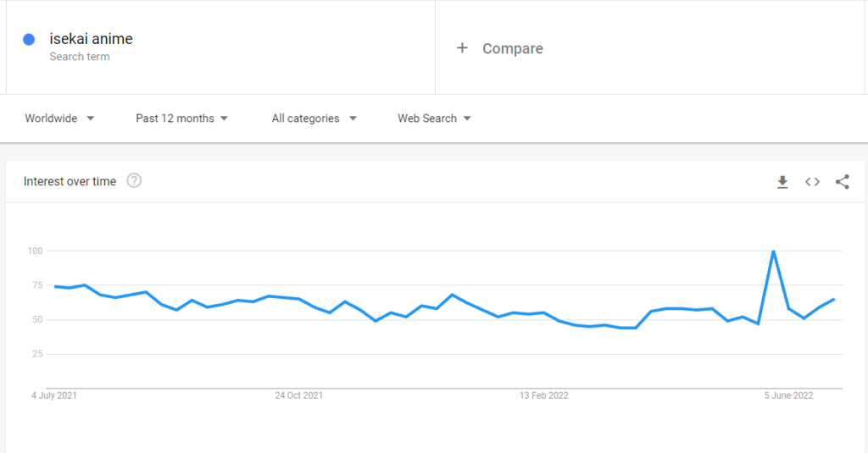Click the 4 July 2021 axis label
Viewport: 868px width, 453px height.
click(x=54, y=395)
